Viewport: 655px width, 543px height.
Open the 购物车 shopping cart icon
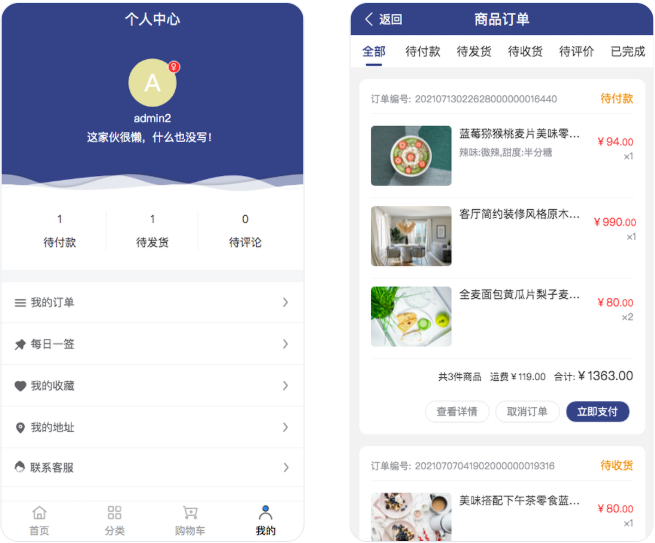(190, 513)
